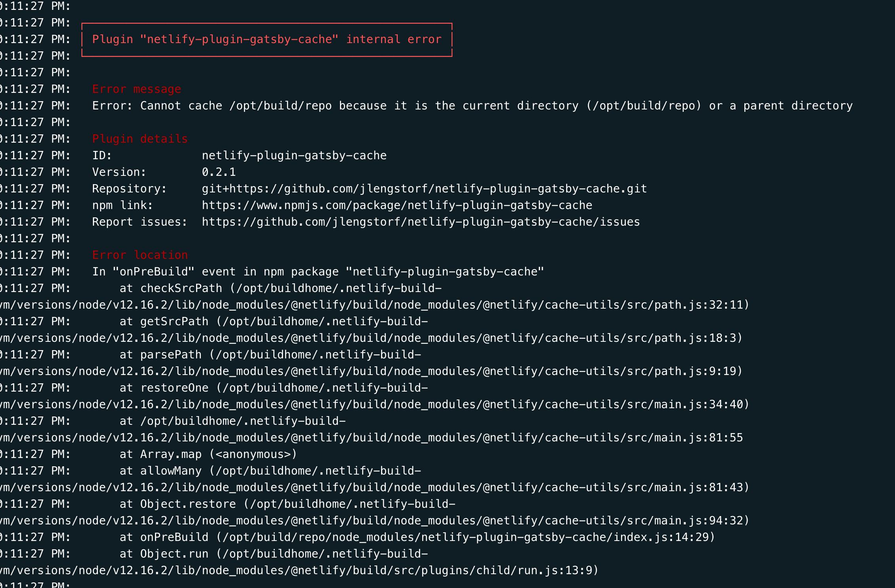Click the path.js:9:19 trace line
Viewport: 895px width, 588px height.
pos(371,371)
